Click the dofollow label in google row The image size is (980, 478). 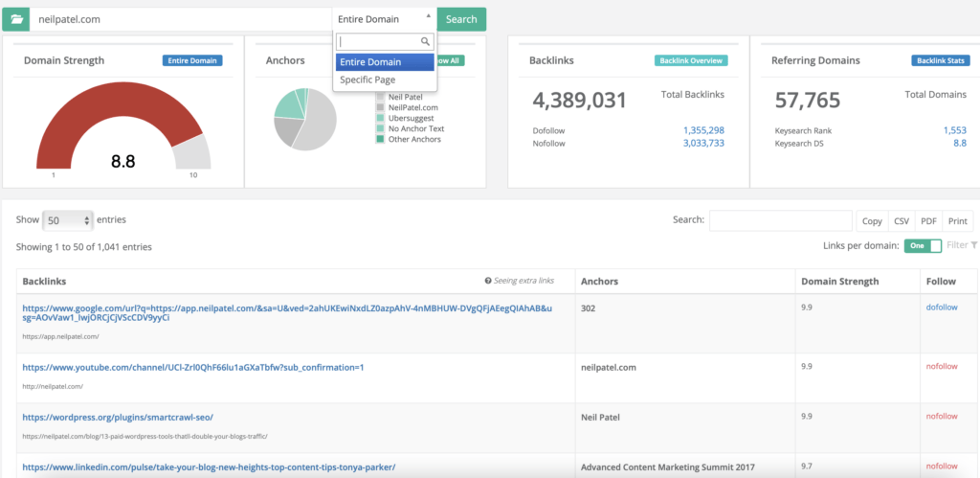tap(942, 307)
